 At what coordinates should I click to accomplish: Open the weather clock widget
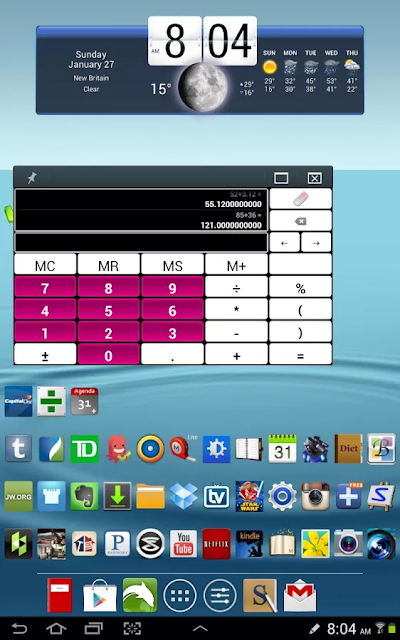pos(200,67)
